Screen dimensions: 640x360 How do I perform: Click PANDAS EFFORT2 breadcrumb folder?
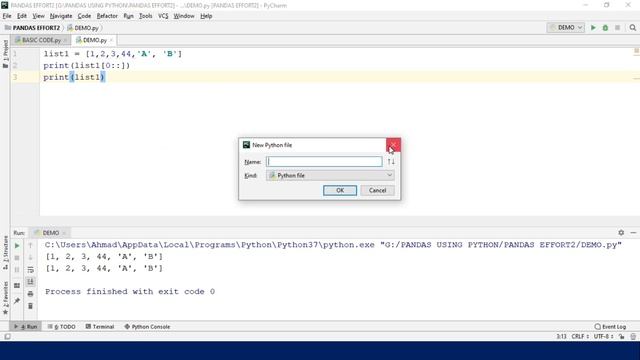click(x=33, y=28)
